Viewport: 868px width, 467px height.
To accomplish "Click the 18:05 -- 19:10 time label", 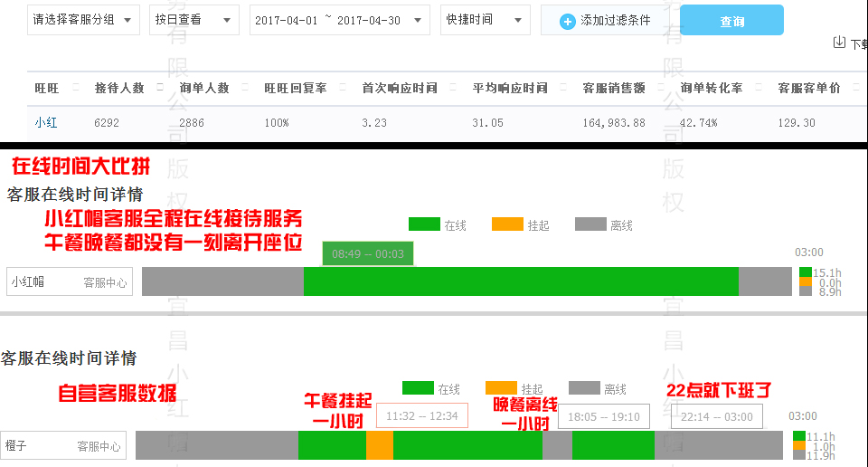I will coord(603,416).
